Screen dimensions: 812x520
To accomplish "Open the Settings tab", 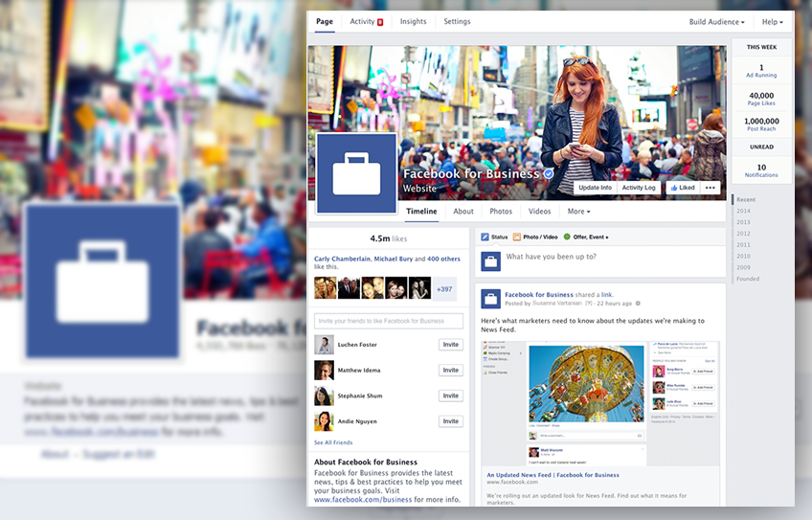I will [x=457, y=21].
